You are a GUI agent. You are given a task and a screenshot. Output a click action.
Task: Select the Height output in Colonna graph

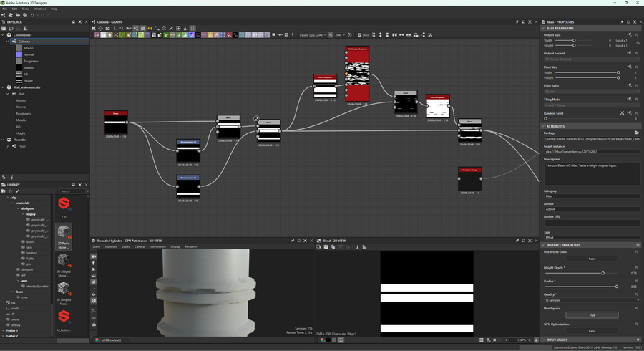coord(28,81)
